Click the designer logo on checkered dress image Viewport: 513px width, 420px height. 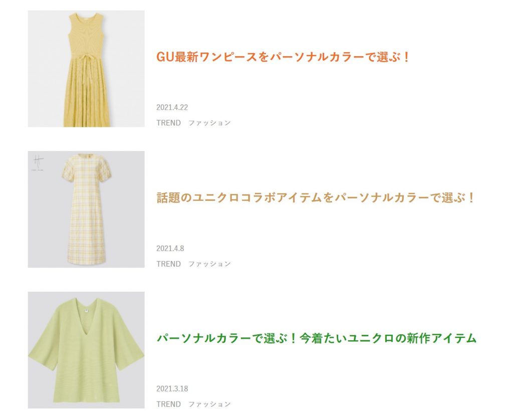tap(38, 163)
